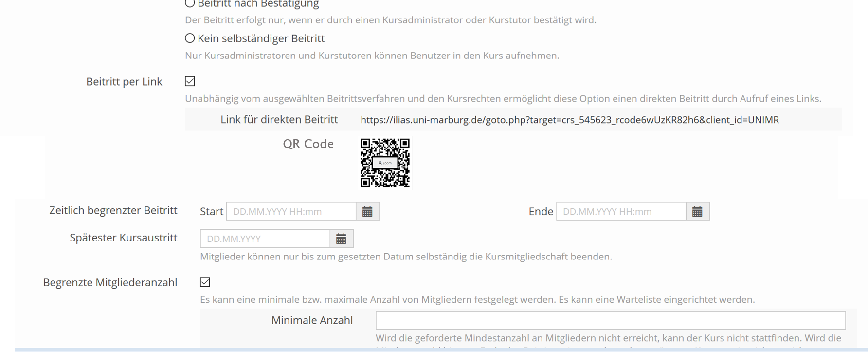Click the Spätester Kursaustritt date field
This screenshot has width=868, height=352.
tap(265, 239)
